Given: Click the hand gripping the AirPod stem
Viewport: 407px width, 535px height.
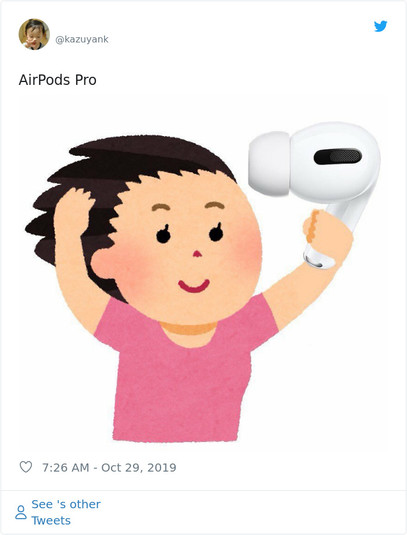Looking at the screenshot, I should point(328,237).
